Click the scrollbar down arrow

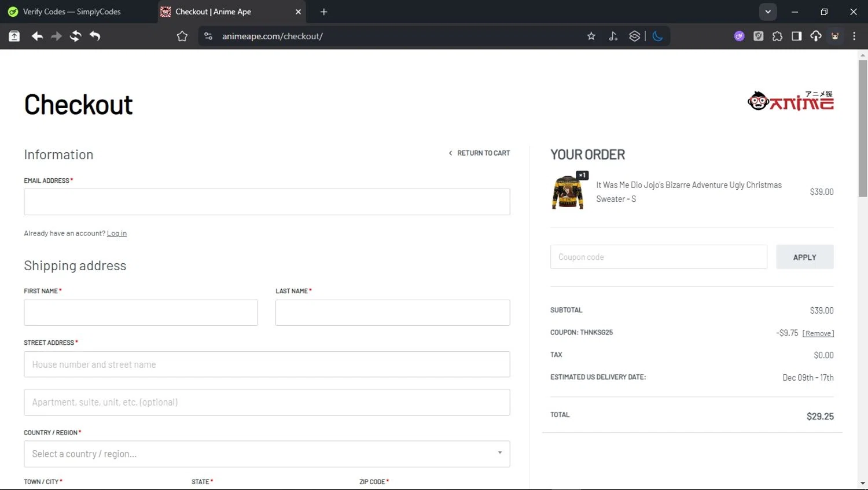pyautogui.click(x=863, y=483)
